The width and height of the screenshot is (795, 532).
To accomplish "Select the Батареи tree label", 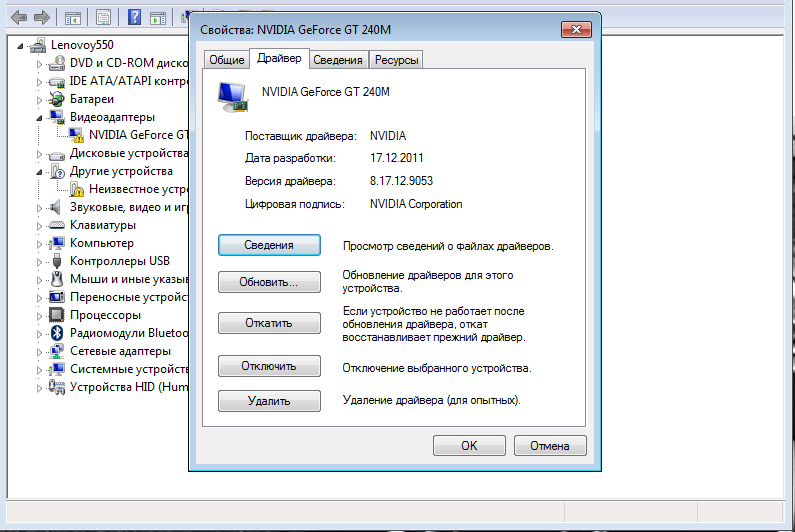I will [x=92, y=99].
